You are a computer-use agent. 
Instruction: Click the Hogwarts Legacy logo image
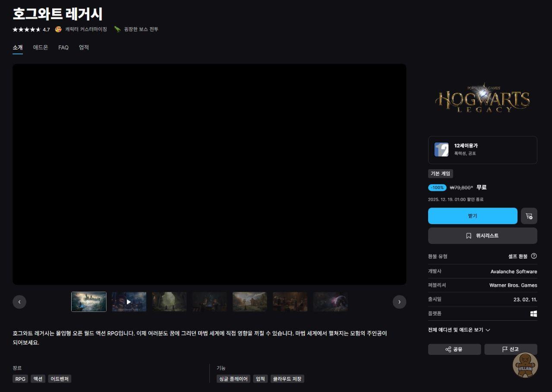tap(482, 98)
